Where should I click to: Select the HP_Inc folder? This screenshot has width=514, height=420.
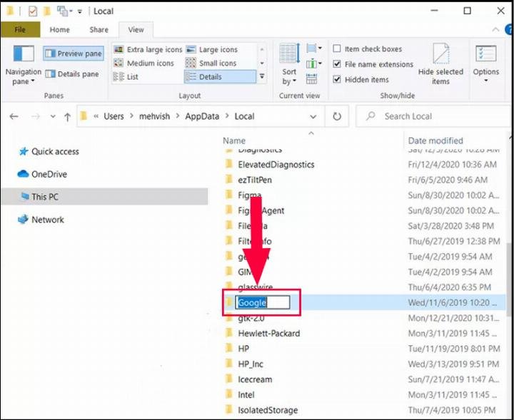[x=251, y=364]
